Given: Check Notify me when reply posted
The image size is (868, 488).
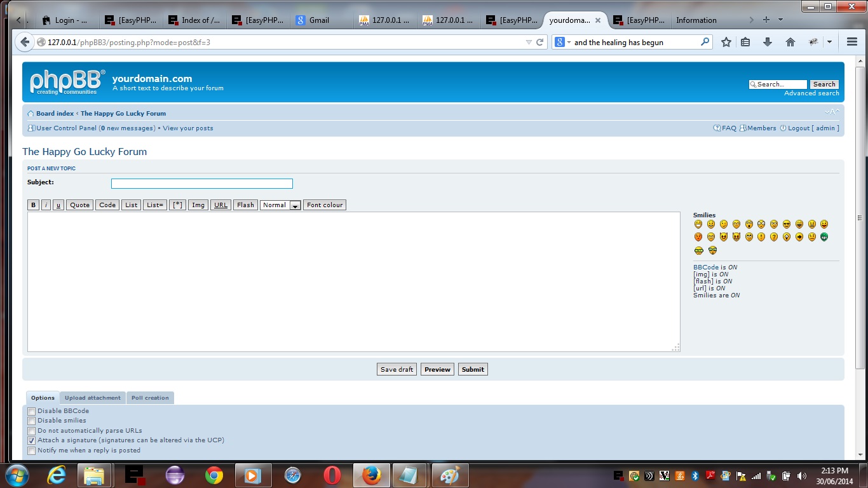Looking at the screenshot, I should 31,451.
